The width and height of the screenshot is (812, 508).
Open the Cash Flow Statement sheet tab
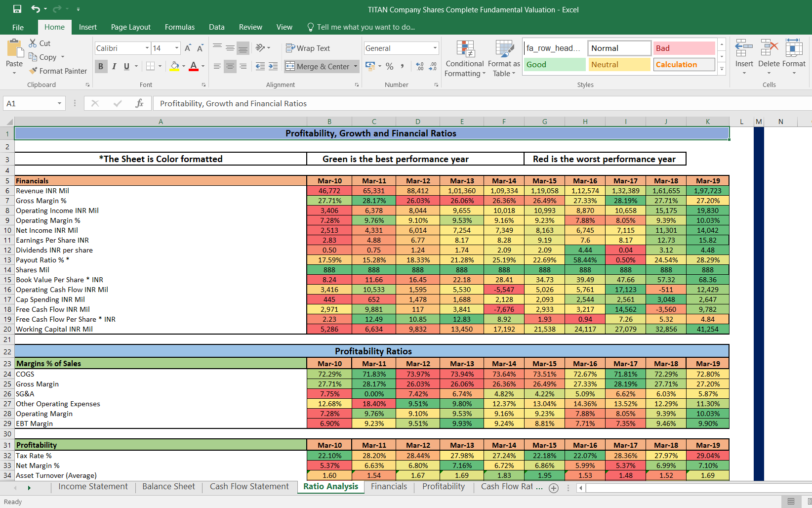point(249,486)
